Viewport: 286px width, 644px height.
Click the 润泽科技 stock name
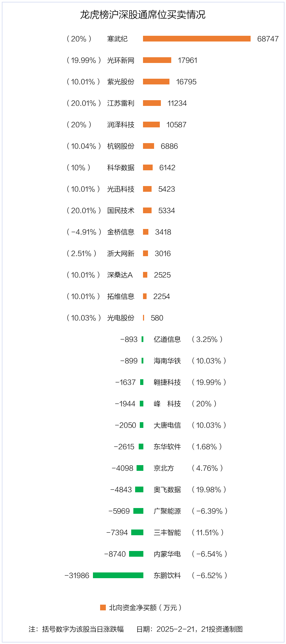tap(120, 125)
